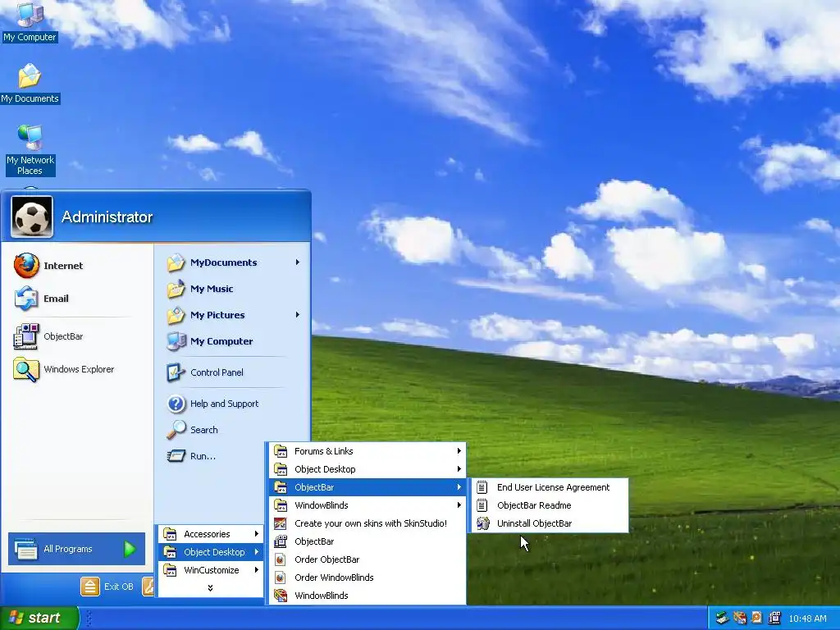Click the Administrator user name
This screenshot has width=840, height=630.
(x=107, y=217)
